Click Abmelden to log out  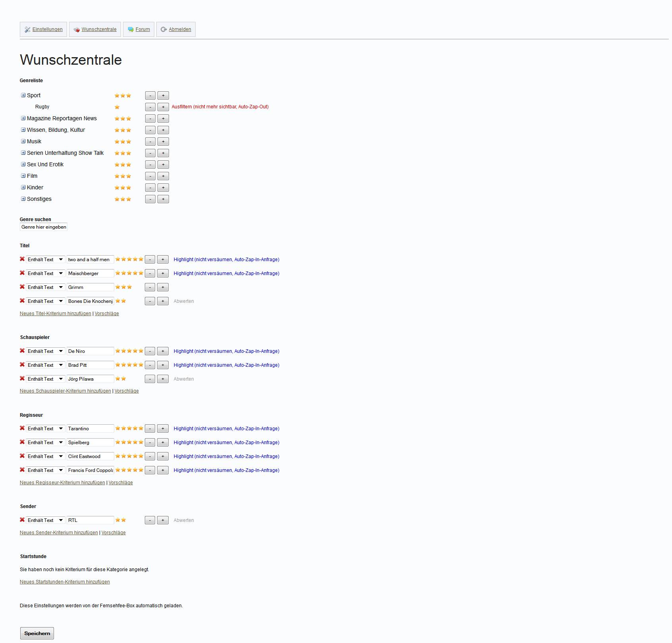pos(176,29)
